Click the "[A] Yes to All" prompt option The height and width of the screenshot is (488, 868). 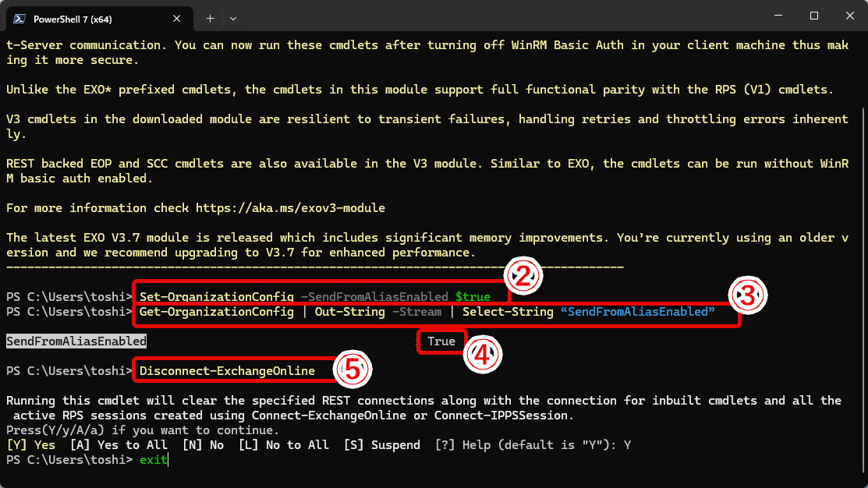click(x=119, y=445)
